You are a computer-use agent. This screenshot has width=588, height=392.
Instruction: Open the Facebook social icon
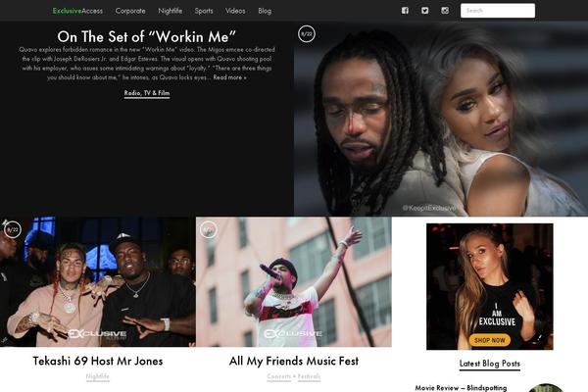point(405,11)
